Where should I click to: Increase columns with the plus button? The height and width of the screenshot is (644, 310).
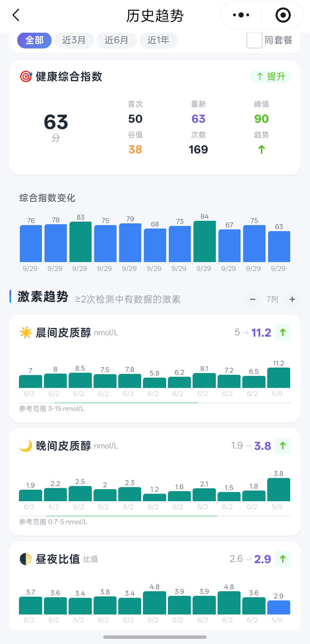click(x=292, y=299)
